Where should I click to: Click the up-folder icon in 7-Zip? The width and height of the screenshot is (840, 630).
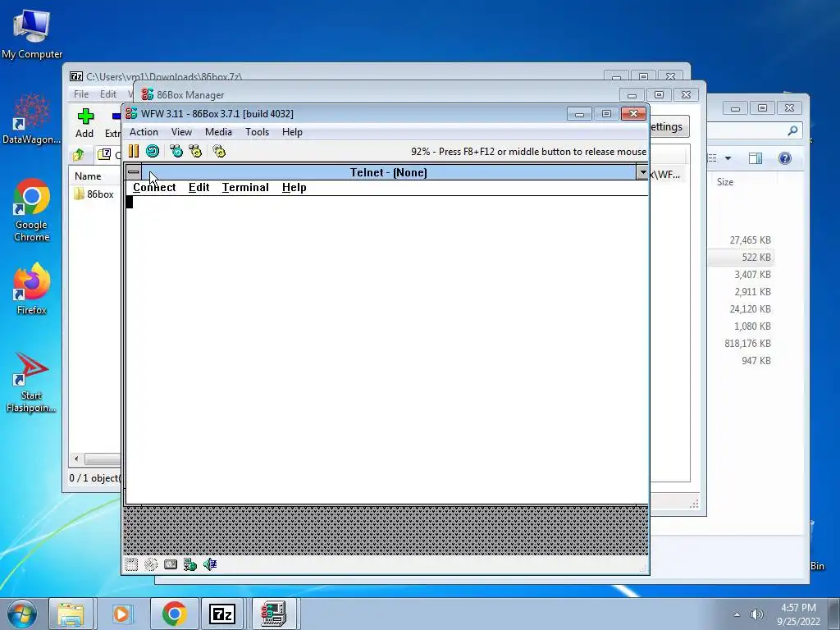pos(78,155)
